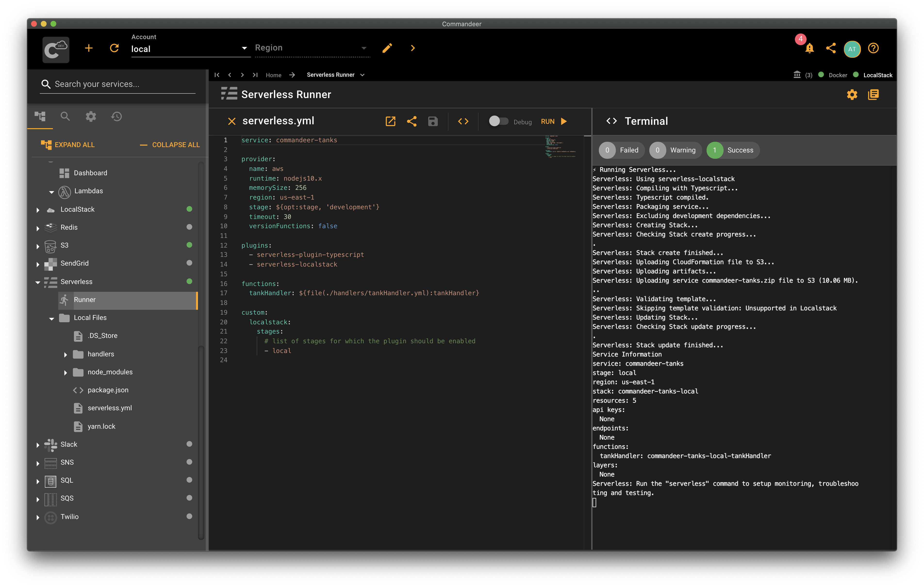The height and width of the screenshot is (587, 924).
Task: Open Serverless Runner settings gear
Action: point(852,94)
